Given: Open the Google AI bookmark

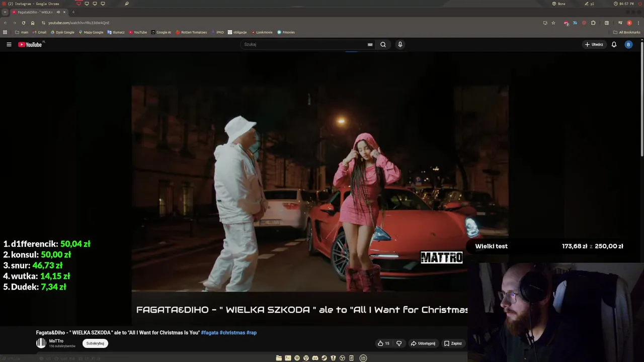Looking at the screenshot, I should (161, 32).
